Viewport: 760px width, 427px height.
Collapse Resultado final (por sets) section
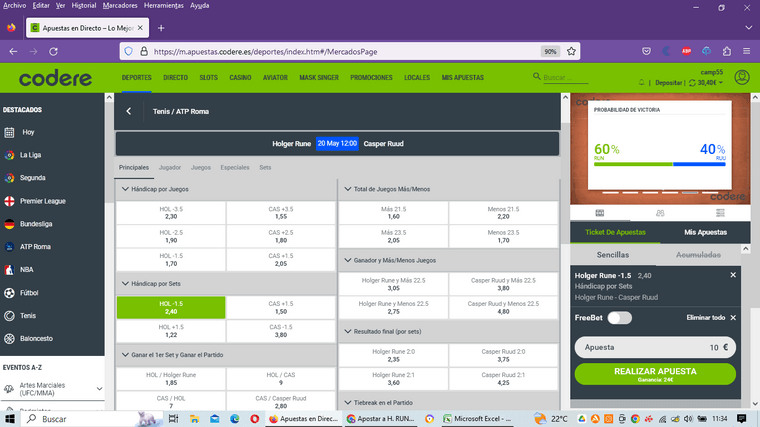tap(348, 332)
